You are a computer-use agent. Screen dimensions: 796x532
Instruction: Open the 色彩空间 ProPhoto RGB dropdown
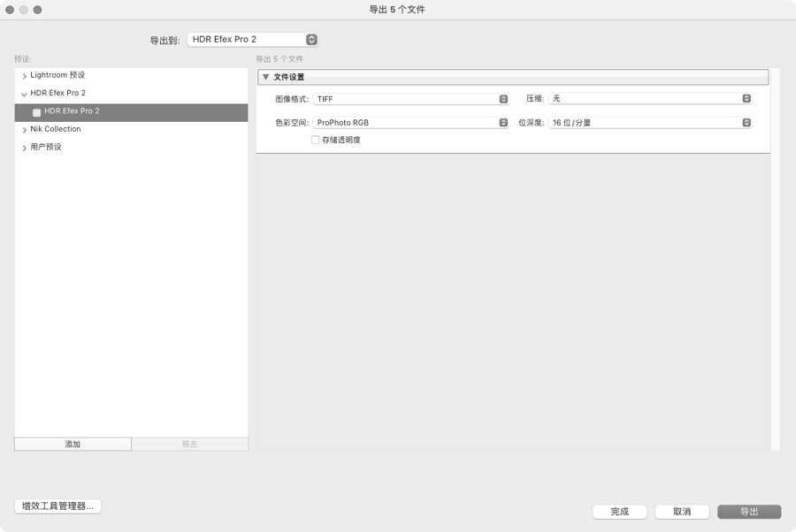point(410,123)
